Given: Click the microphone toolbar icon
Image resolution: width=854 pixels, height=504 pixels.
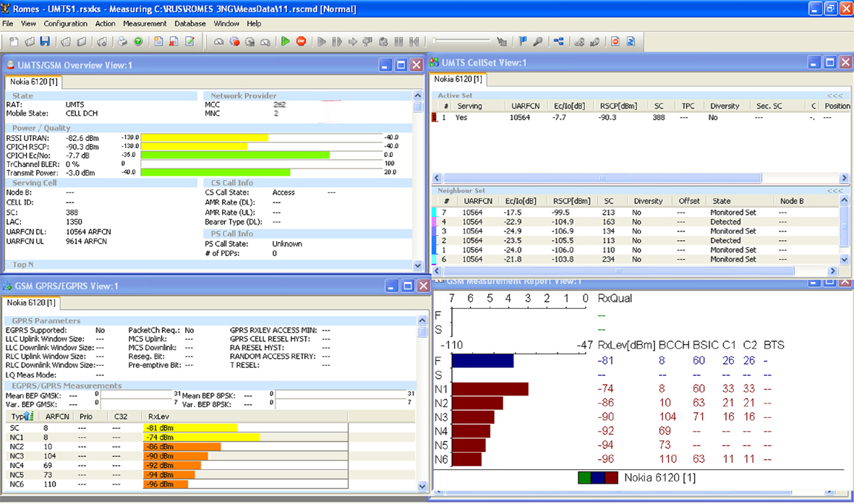Looking at the screenshot, I should pyautogui.click(x=537, y=41).
